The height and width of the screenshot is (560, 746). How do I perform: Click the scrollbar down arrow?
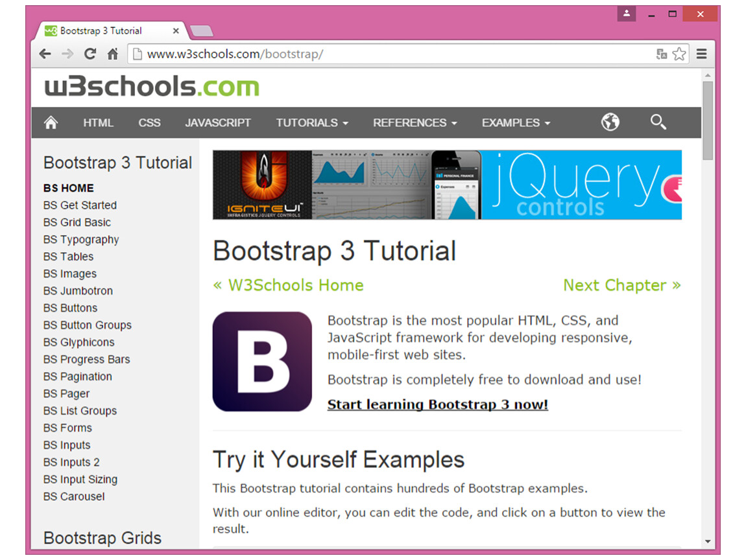click(707, 541)
